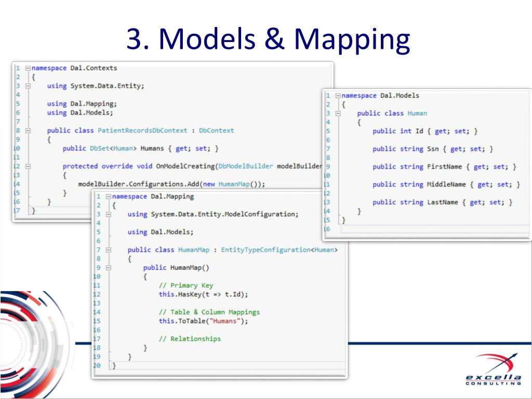Select "using Dal.Models;" in the Dal.Mapping code
532x399 pixels.
(x=161, y=232)
